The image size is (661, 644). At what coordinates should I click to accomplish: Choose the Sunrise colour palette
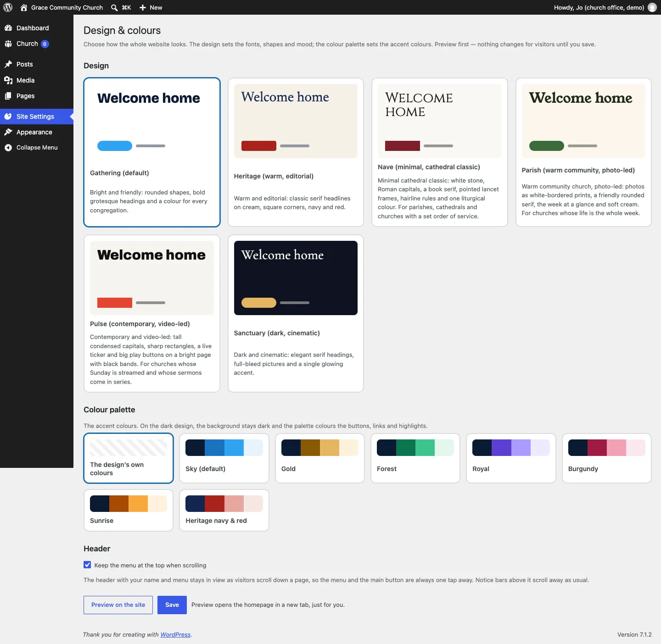click(129, 510)
